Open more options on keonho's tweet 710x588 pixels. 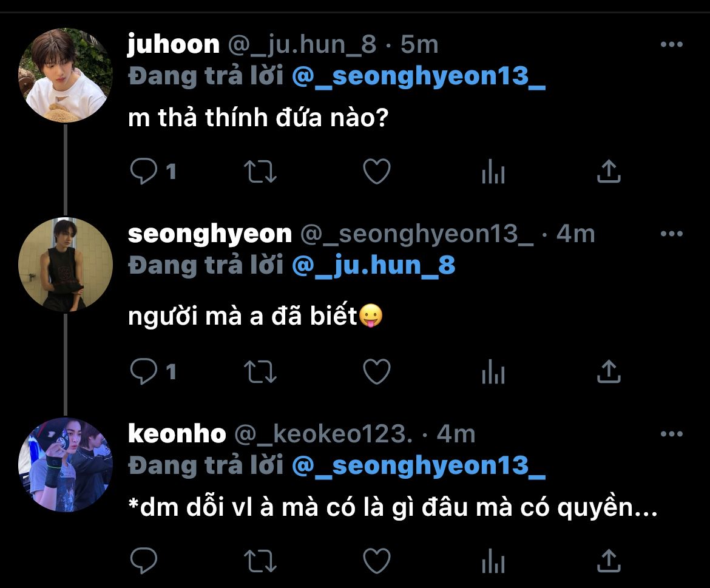[671, 434]
